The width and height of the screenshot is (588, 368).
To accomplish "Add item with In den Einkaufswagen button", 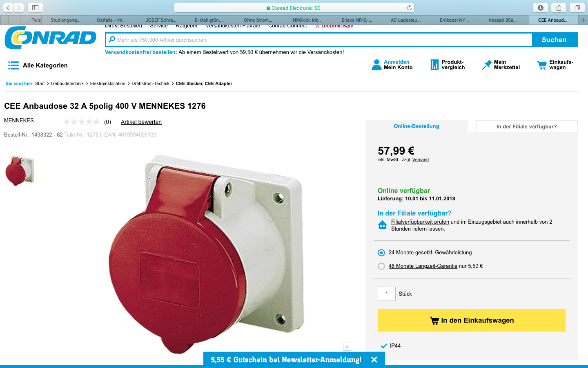I will click(x=472, y=320).
